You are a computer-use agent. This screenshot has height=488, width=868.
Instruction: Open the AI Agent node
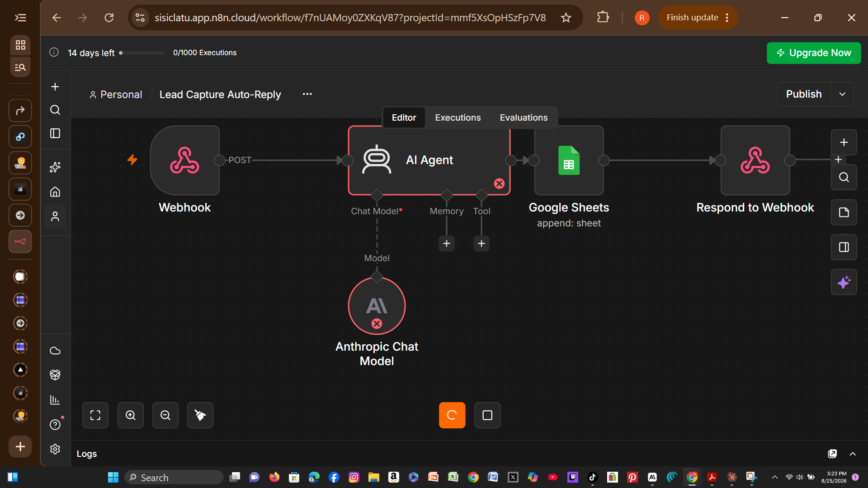[x=429, y=160]
